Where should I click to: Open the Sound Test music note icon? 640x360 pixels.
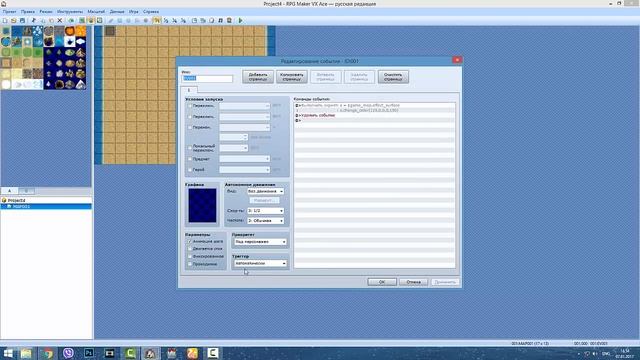(220, 20)
